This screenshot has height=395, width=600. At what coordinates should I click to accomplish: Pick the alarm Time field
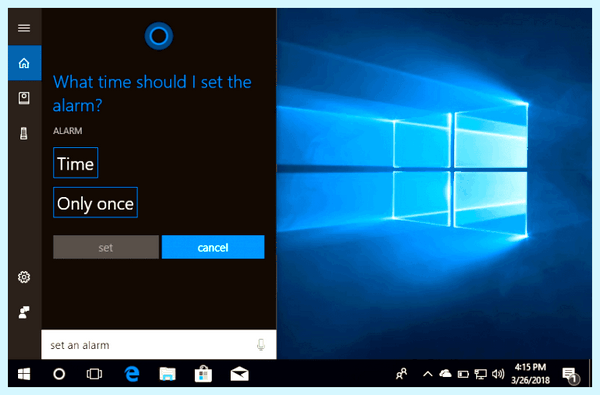coord(76,163)
